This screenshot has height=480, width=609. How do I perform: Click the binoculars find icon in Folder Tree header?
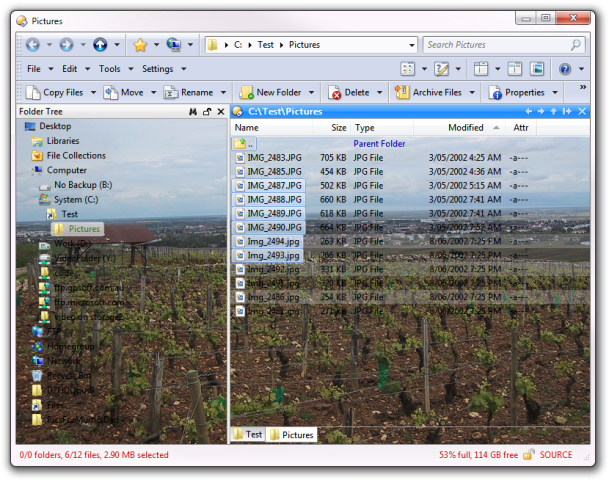[x=193, y=112]
